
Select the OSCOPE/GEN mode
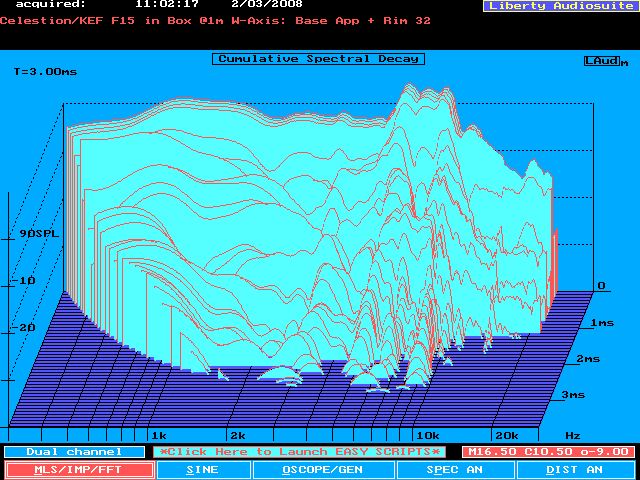coord(323,469)
